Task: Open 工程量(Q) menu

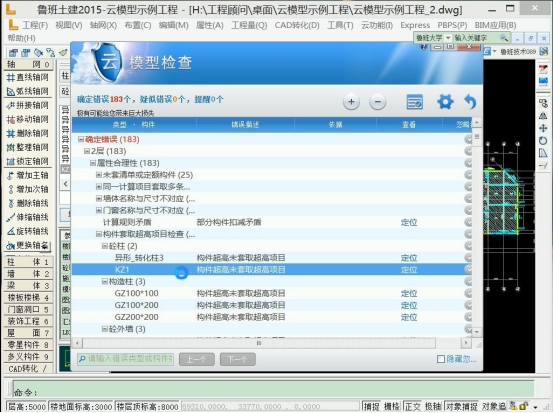Action: point(249,25)
